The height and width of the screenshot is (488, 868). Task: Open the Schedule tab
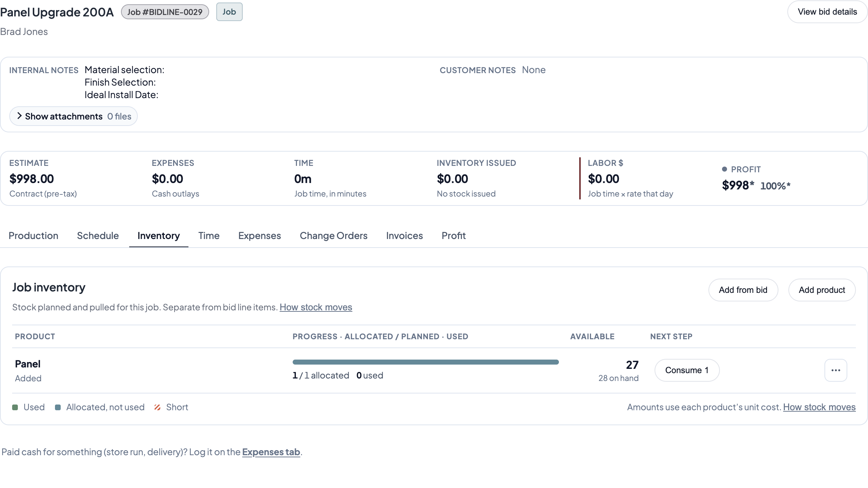[98, 235]
